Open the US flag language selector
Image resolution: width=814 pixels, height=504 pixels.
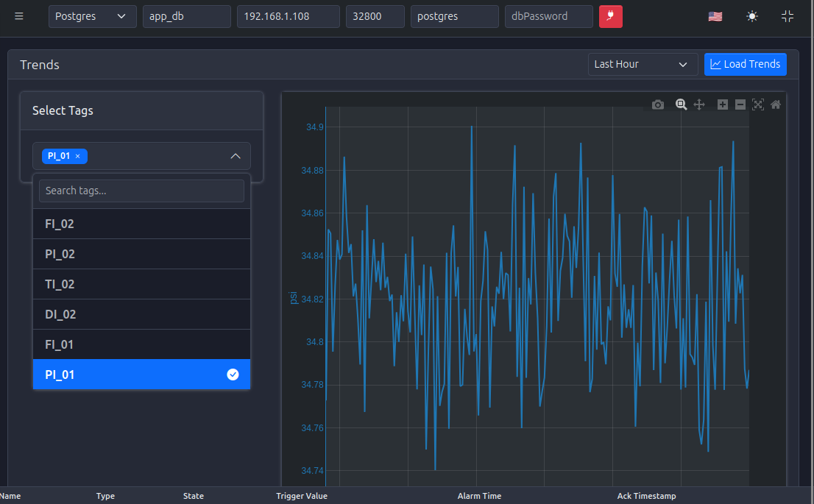(x=715, y=17)
